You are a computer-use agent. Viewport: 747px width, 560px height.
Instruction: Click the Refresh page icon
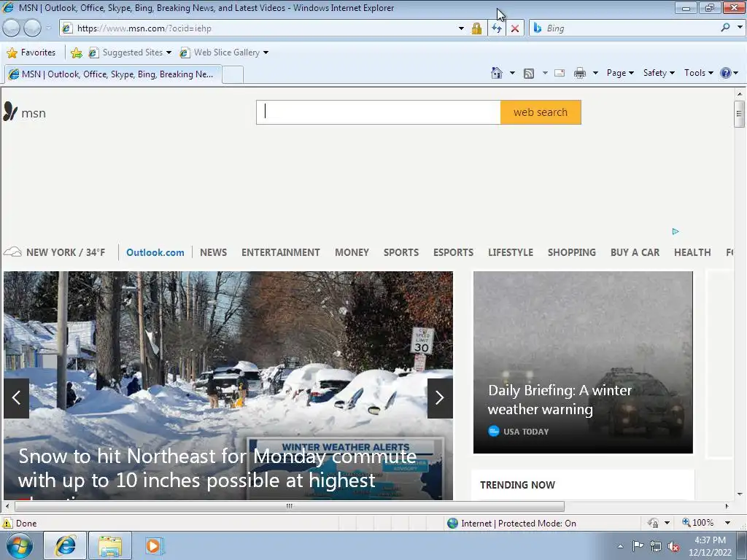pyautogui.click(x=497, y=28)
